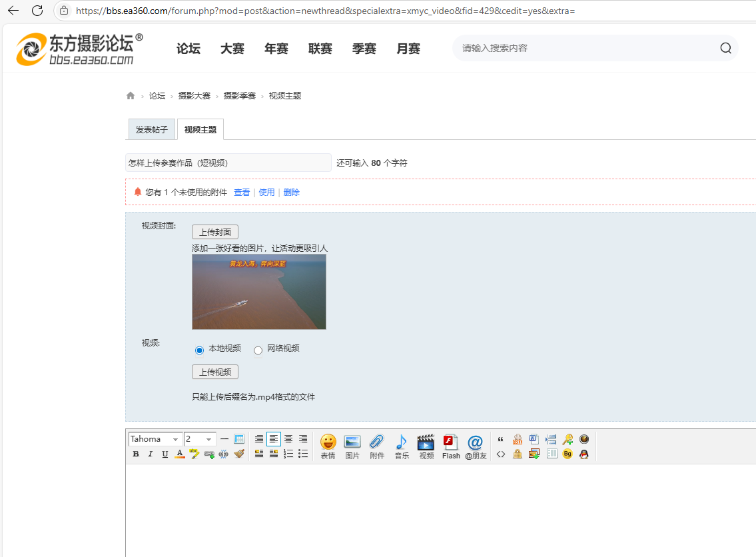This screenshot has width=756, height=557.
Task: Click the thread title input field
Action: tap(228, 163)
